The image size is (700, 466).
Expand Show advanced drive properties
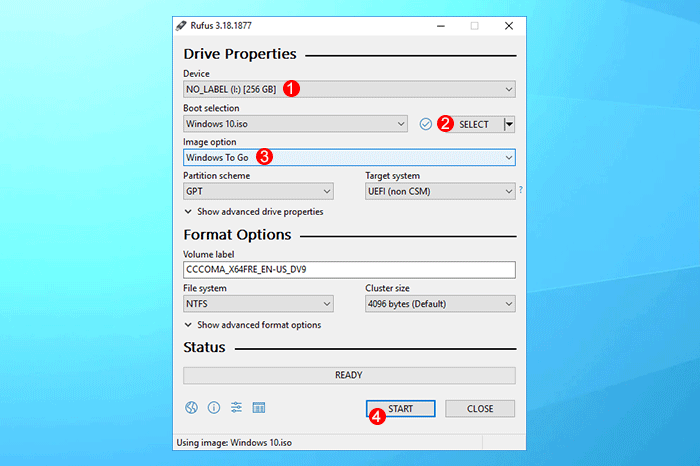point(254,212)
